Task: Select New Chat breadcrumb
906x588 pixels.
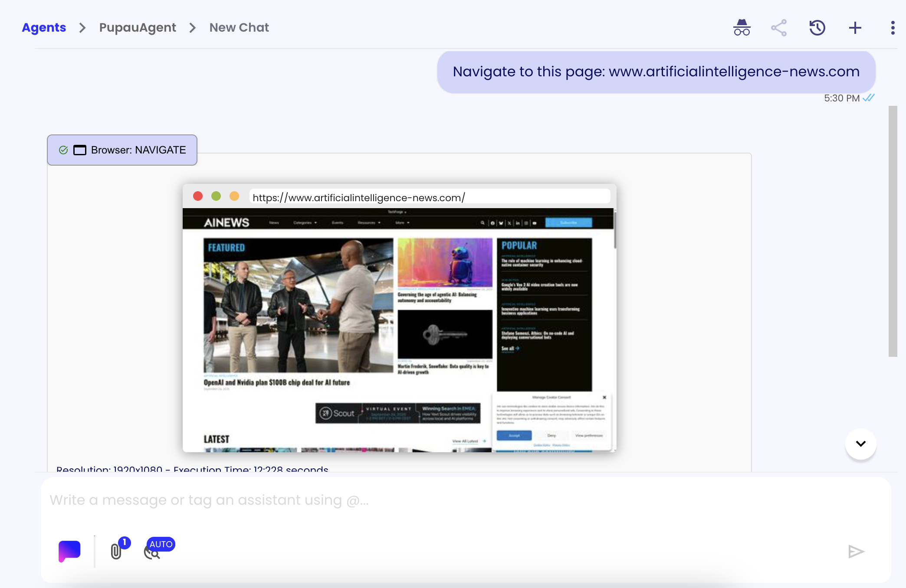Action: pyautogui.click(x=239, y=27)
